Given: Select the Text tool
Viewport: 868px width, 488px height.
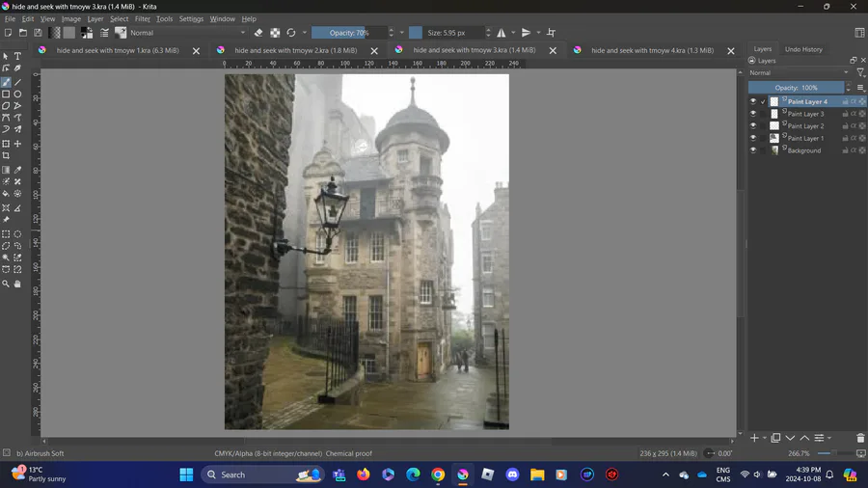Looking at the screenshot, I should [17, 57].
